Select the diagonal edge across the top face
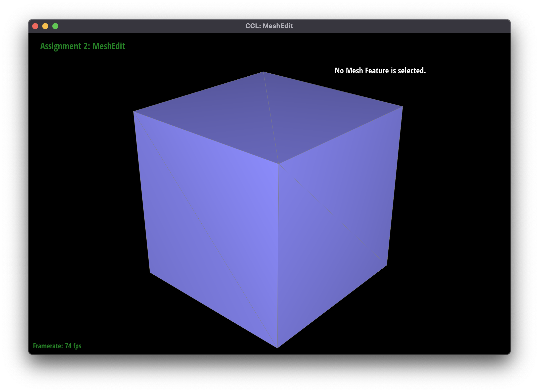 click(271, 118)
